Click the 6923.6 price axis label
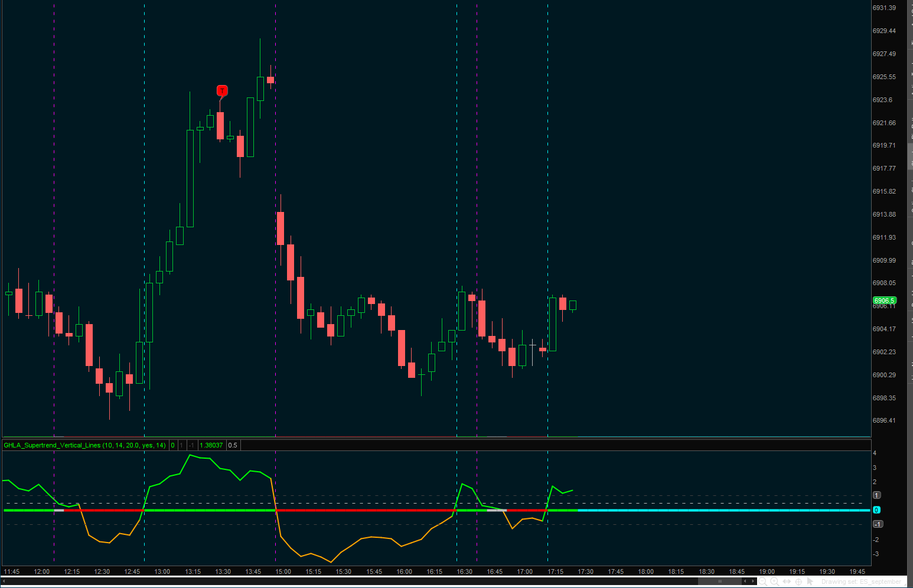Viewport: 913px width, 588px height. click(883, 100)
